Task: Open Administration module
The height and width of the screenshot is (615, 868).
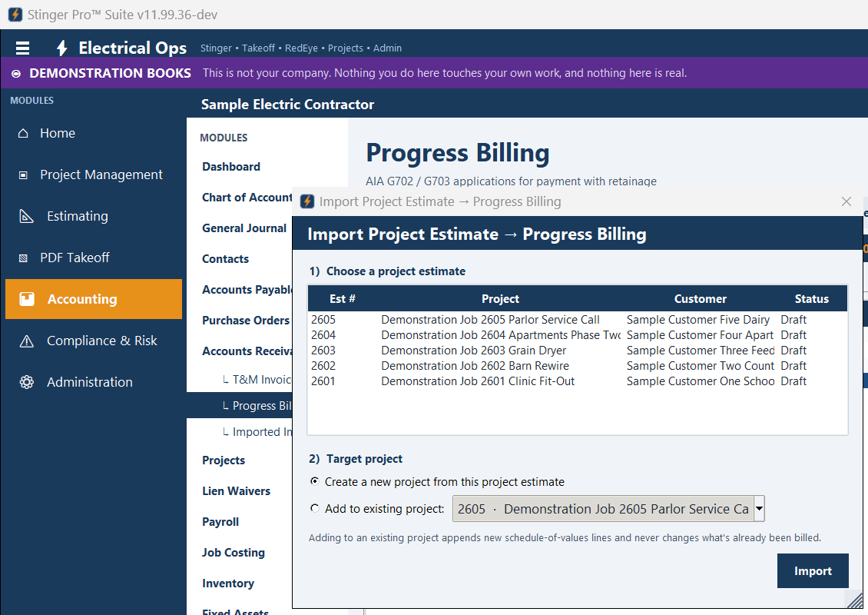Action: click(x=94, y=382)
